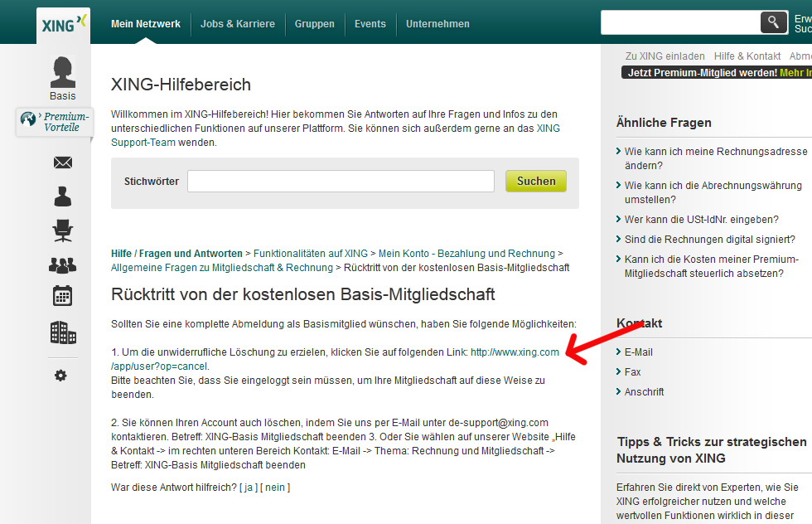Open Fax contact option

[632, 371]
